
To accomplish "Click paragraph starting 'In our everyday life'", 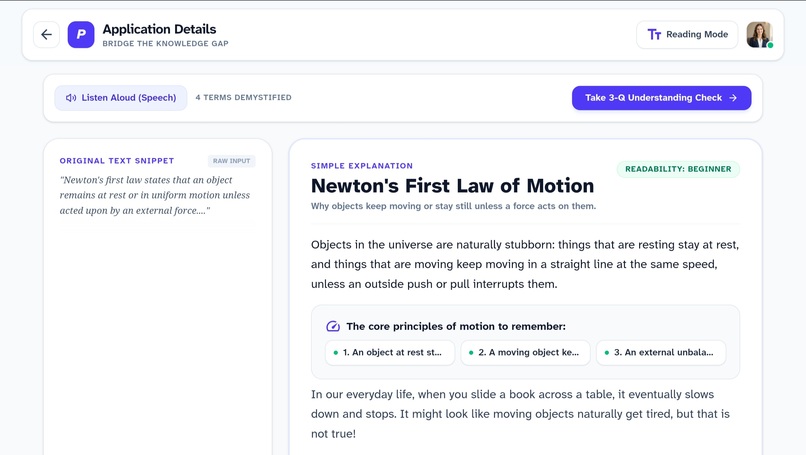I will point(520,414).
